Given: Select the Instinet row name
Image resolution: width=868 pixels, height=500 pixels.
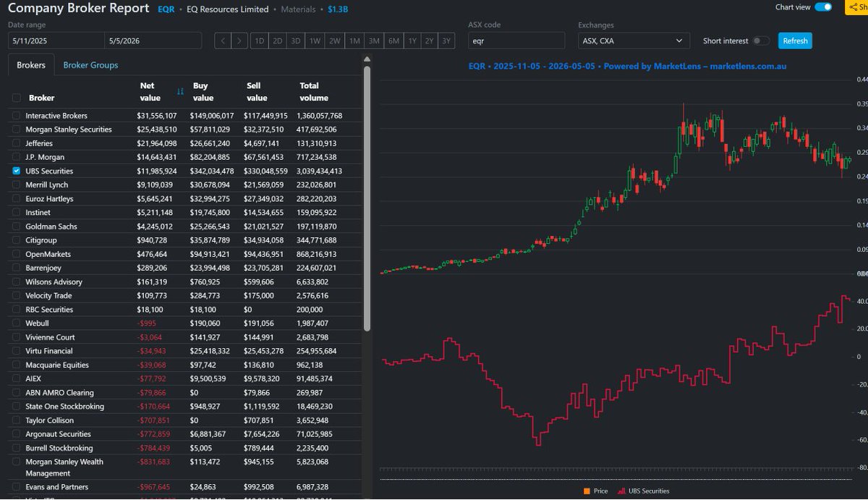Looking at the screenshot, I should pyautogui.click(x=39, y=213).
